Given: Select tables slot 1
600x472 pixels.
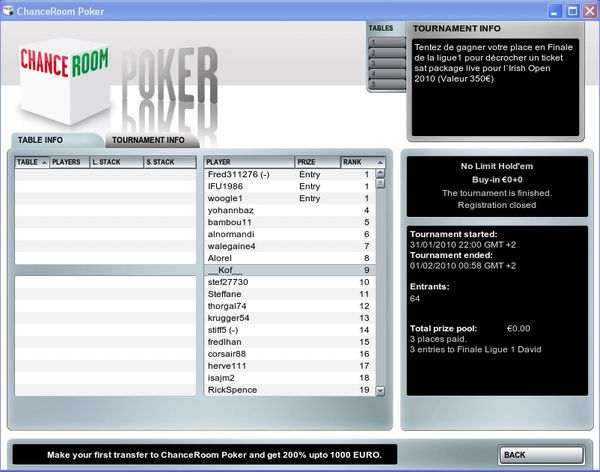Looking at the screenshot, I should (x=387, y=42).
